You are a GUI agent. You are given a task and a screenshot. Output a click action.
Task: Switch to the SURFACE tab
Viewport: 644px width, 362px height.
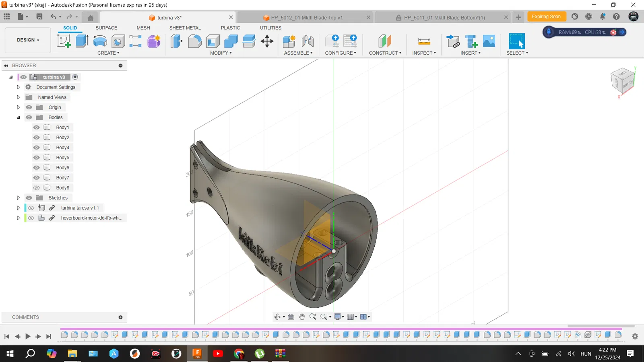click(x=106, y=28)
